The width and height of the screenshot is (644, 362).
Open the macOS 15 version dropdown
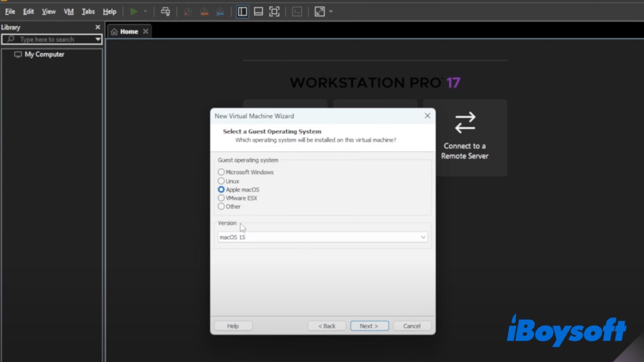coord(323,237)
